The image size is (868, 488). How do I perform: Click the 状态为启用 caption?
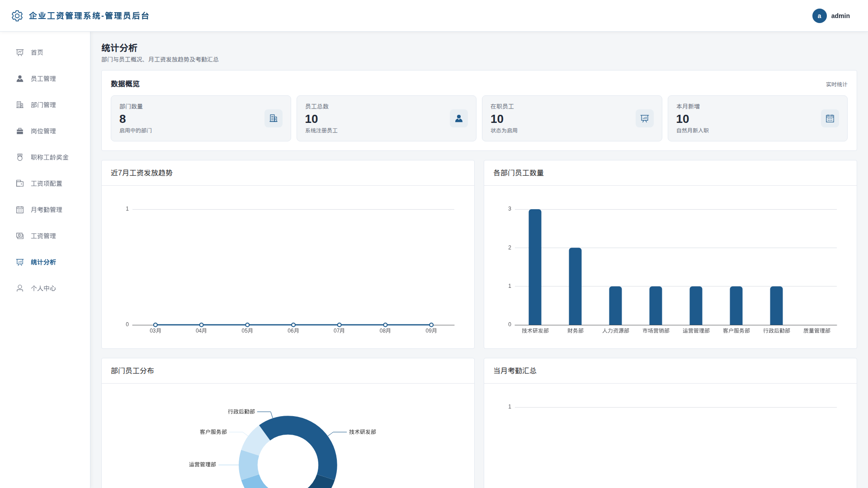click(504, 131)
